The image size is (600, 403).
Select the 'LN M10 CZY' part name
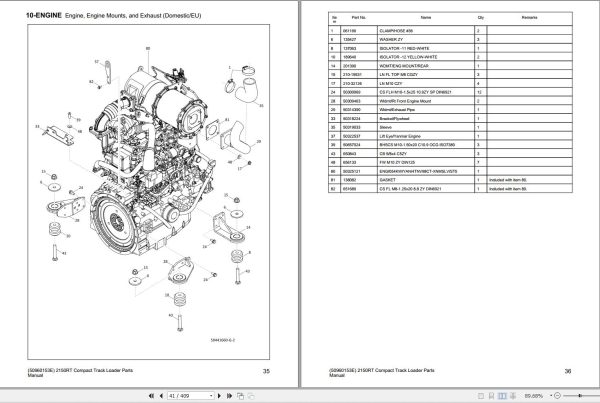(x=390, y=83)
